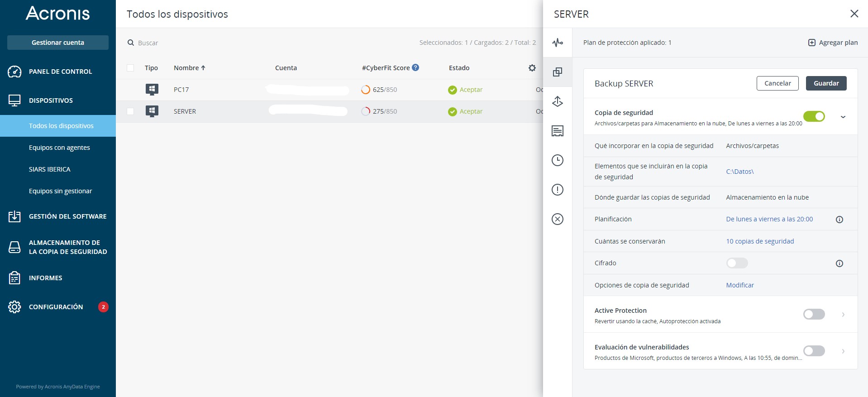
Task: Click the Gestión del software download icon
Action: click(14, 216)
